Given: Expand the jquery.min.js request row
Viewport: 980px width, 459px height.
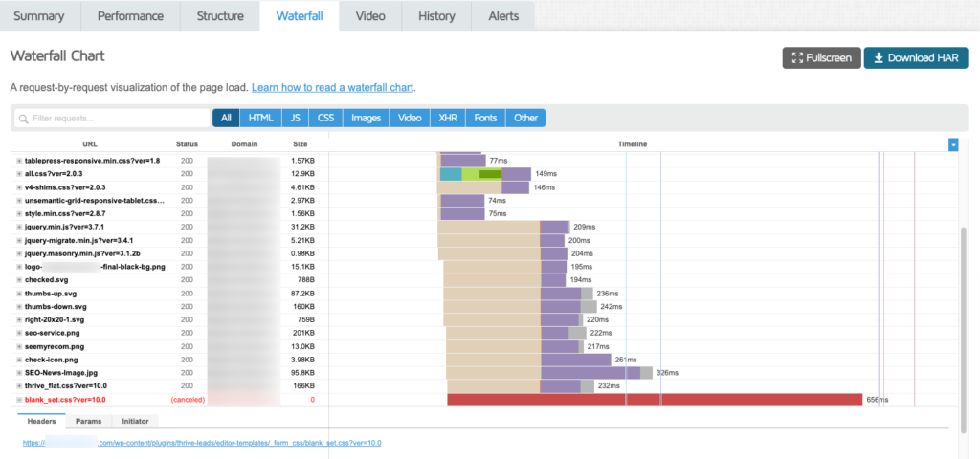Looking at the screenshot, I should click(19, 227).
